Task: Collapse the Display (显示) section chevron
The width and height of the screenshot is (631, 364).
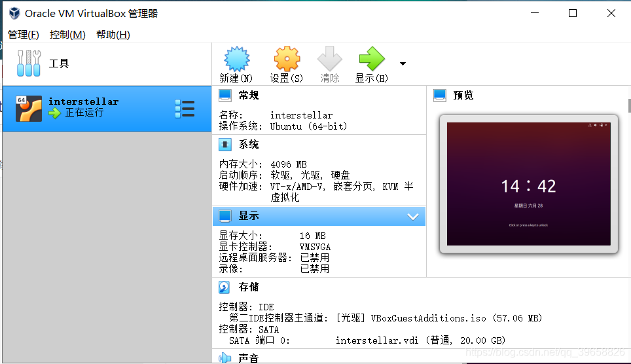Action: click(x=413, y=217)
